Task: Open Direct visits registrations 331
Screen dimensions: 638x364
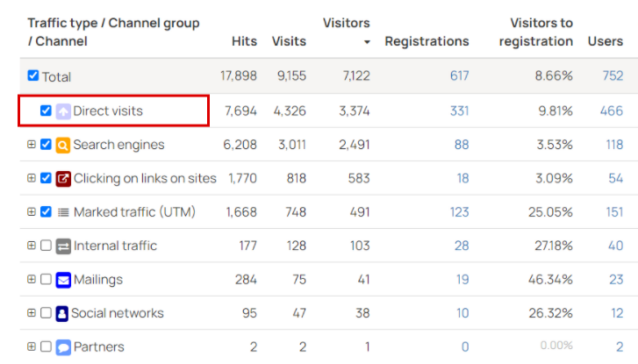Action: tap(459, 111)
